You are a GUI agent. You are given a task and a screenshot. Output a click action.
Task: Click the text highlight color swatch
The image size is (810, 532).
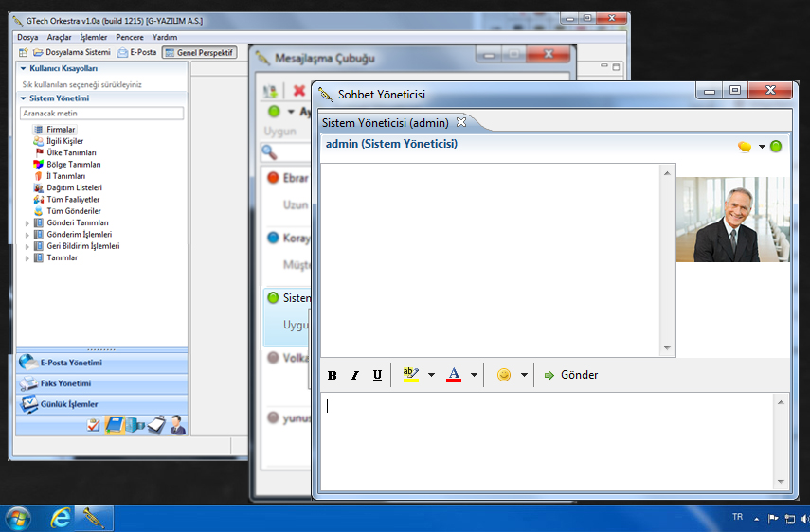pos(410,375)
